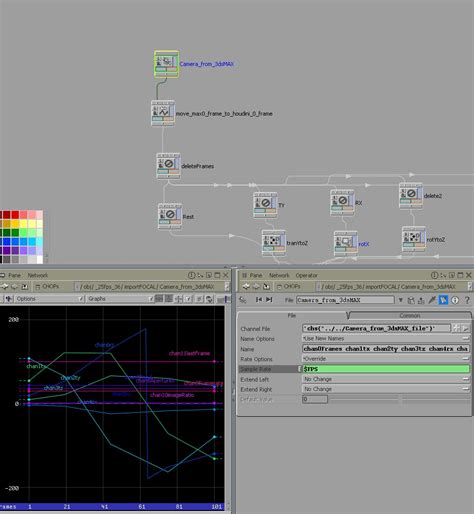This screenshot has height=514, width=474.
Task: Select the Rest delete node
Action: pyautogui.click(x=170, y=216)
